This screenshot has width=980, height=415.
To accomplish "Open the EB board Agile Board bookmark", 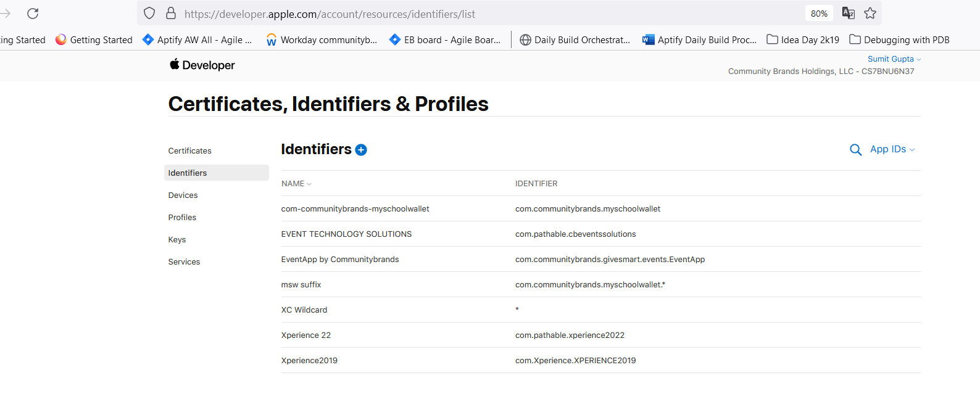I will (445, 40).
